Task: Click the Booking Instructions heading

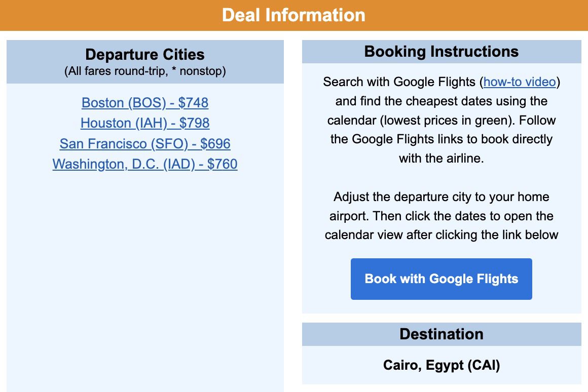Action: pyautogui.click(x=441, y=51)
